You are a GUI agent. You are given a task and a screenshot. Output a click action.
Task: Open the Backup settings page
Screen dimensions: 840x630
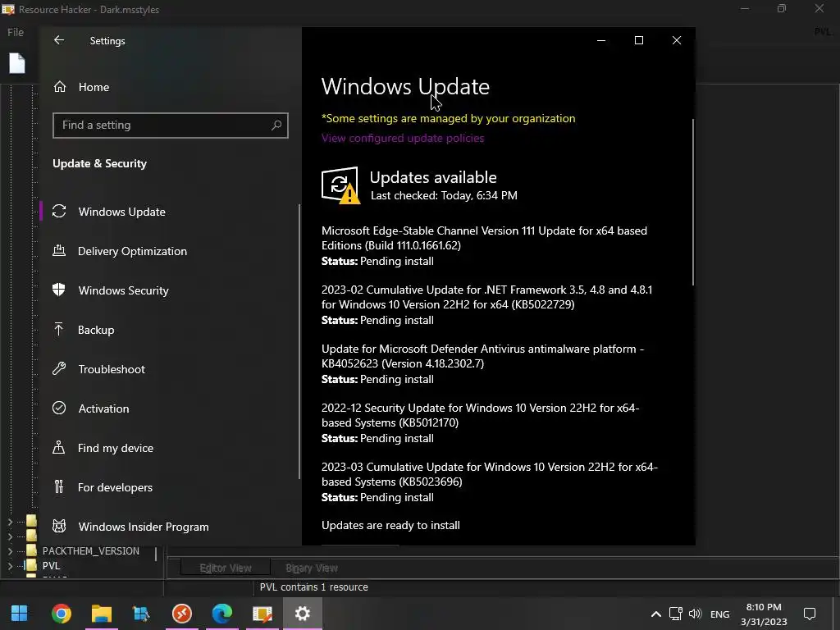point(96,330)
